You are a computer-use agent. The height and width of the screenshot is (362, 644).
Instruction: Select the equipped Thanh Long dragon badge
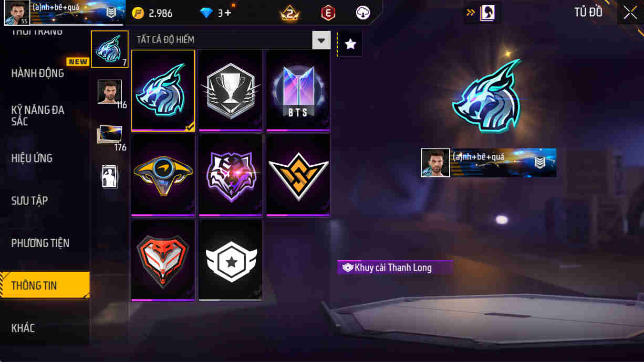point(163,91)
